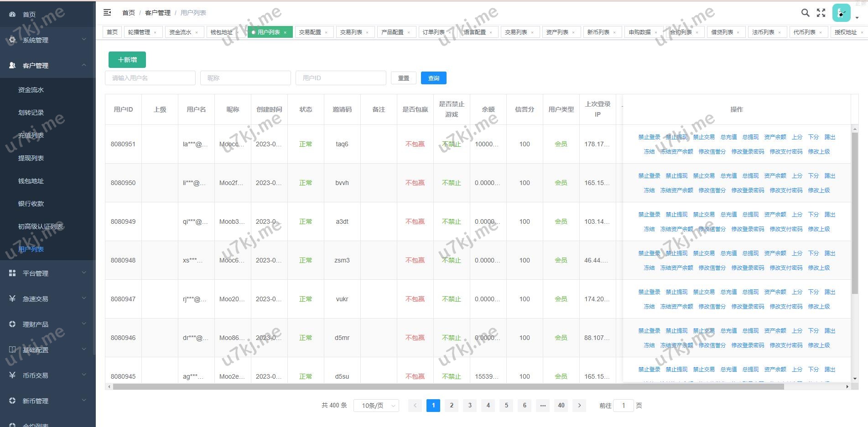The image size is (868, 427).
Task: Toggle fullscreen using the expand icon
Action: 821,13
